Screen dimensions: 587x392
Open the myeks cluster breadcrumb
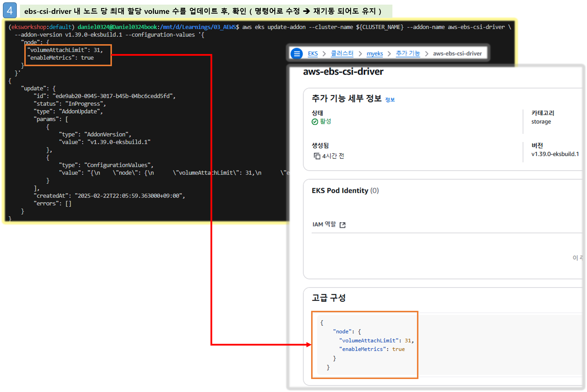[374, 53]
